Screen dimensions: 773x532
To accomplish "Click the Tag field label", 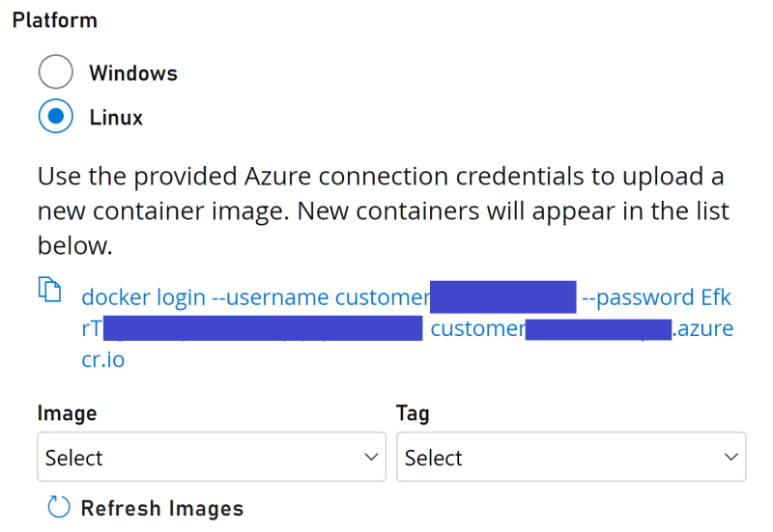I will (x=413, y=413).
